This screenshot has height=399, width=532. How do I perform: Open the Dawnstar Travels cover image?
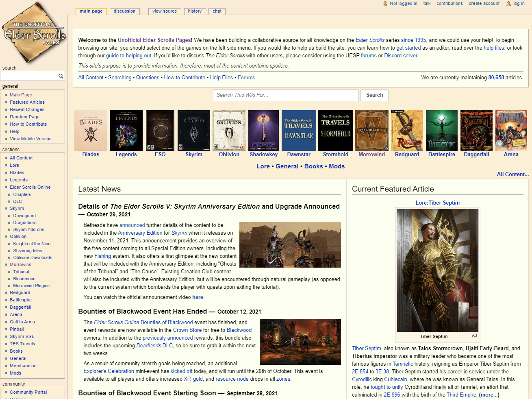coord(299,131)
